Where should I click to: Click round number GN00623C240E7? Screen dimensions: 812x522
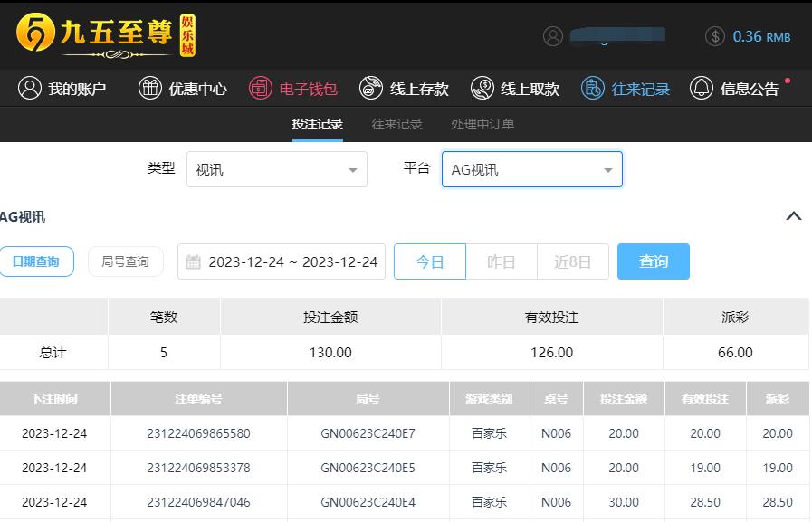(x=368, y=433)
